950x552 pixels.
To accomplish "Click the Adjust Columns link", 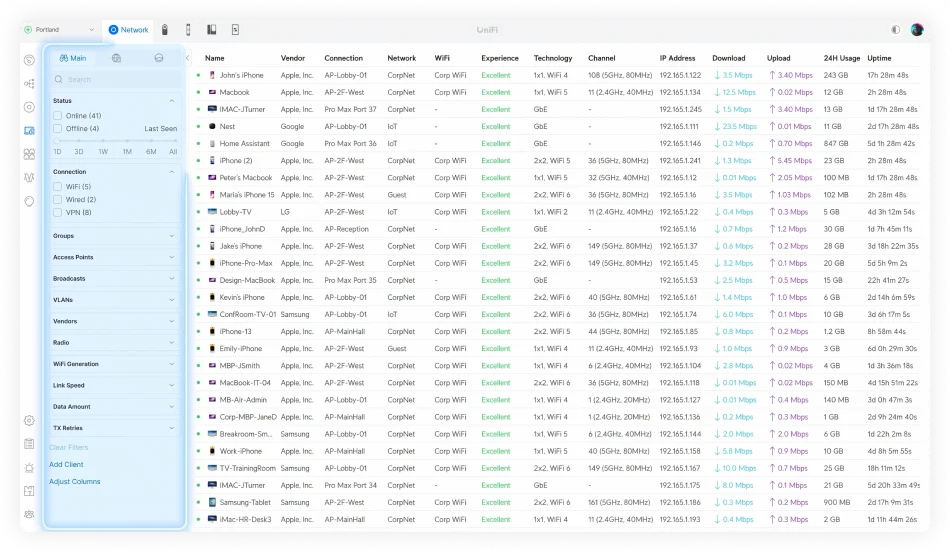I will click(75, 481).
